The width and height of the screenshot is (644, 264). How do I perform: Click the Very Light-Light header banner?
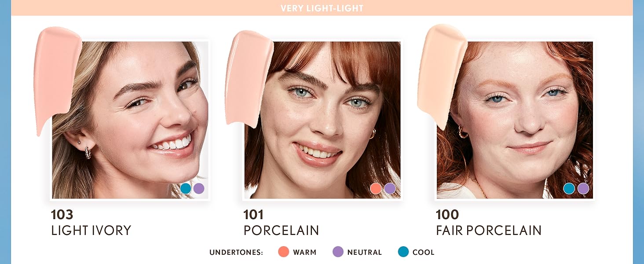coord(322,8)
